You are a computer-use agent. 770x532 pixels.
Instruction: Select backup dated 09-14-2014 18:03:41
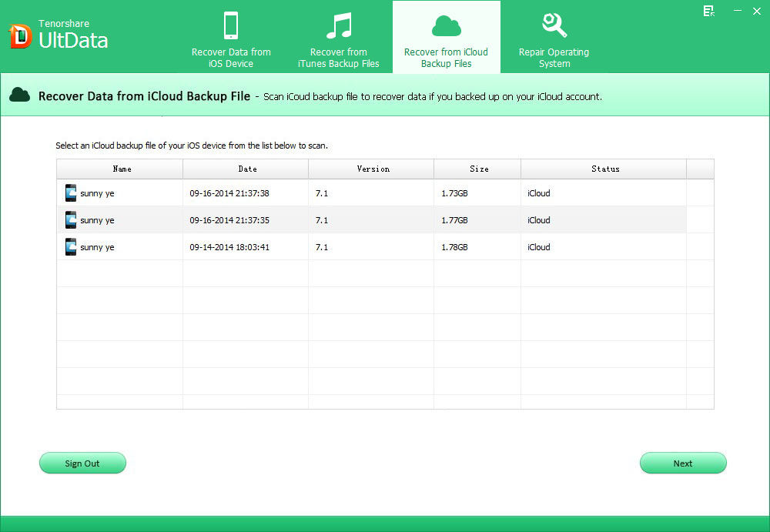pos(371,247)
